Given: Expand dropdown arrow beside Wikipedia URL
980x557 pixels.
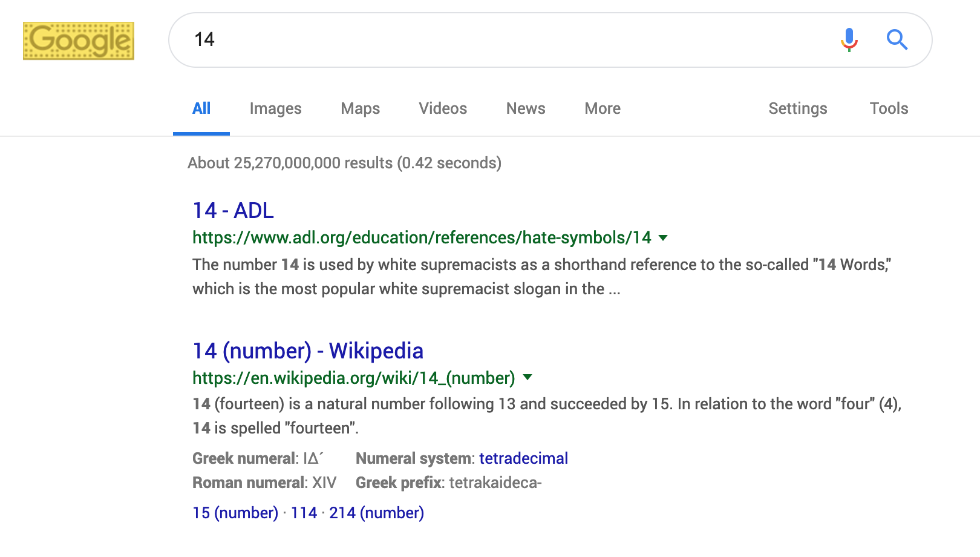Looking at the screenshot, I should point(528,378).
